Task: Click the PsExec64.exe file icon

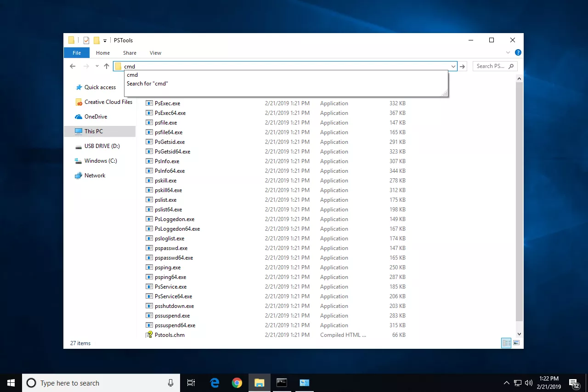Action: point(149,113)
